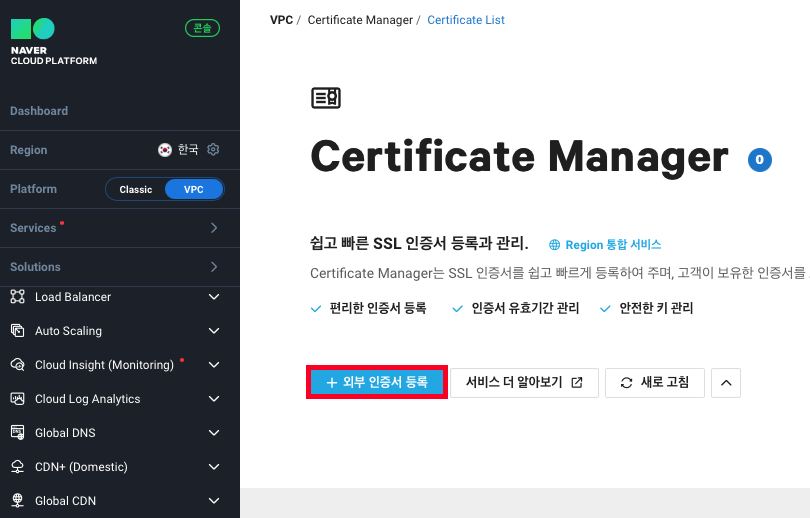Viewport: 810px width, 518px height.
Task: Expand the Global DNS dropdown arrow
Action: click(x=214, y=433)
